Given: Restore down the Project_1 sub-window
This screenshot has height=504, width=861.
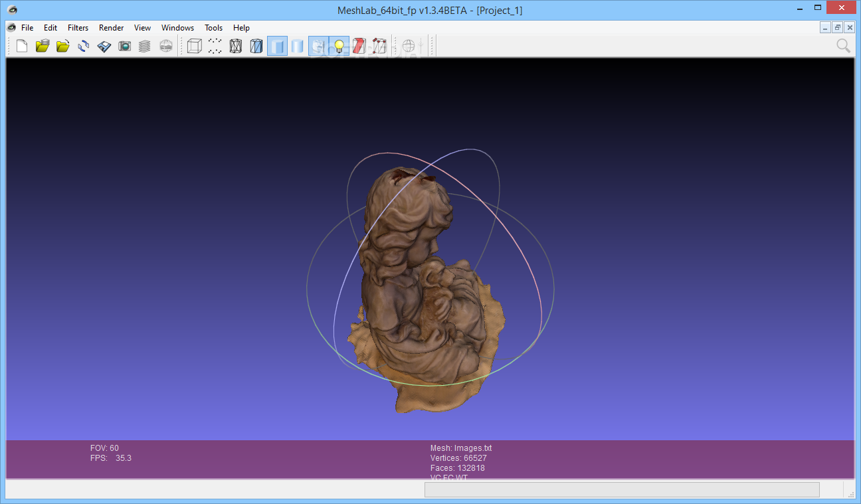Looking at the screenshot, I should pos(837,27).
